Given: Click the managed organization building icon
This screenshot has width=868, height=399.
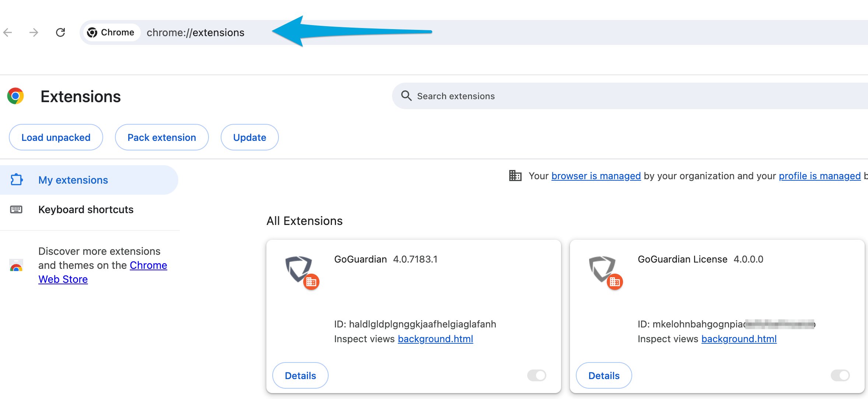Looking at the screenshot, I should (x=515, y=176).
